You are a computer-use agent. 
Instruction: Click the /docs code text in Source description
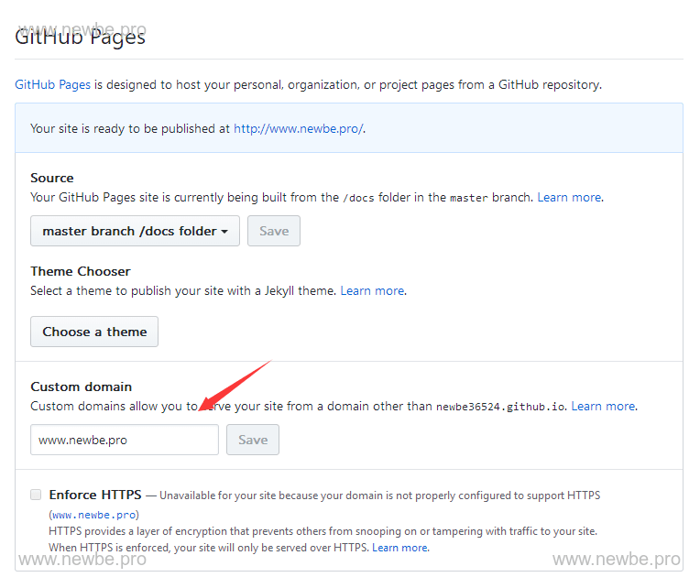356,198
